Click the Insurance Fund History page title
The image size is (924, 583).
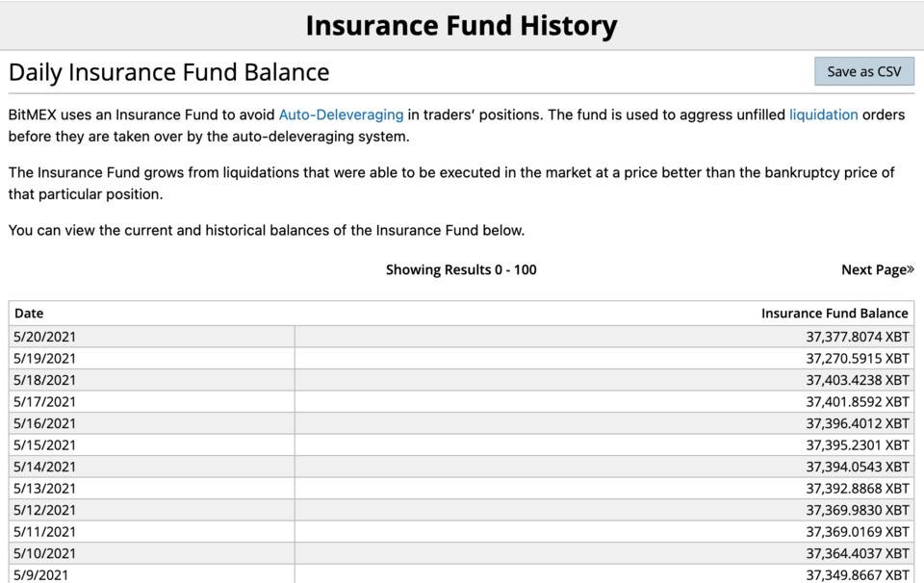pos(461,25)
